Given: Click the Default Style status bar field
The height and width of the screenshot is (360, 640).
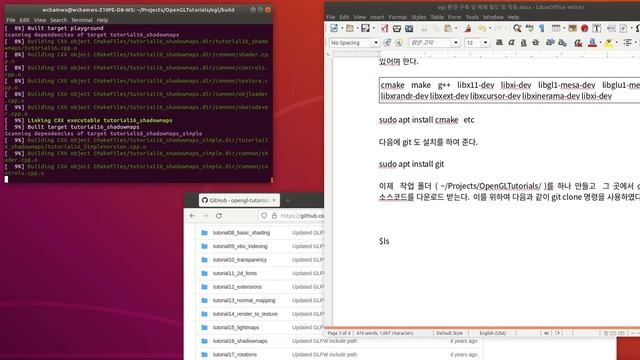Looking at the screenshot, I should point(449,333).
